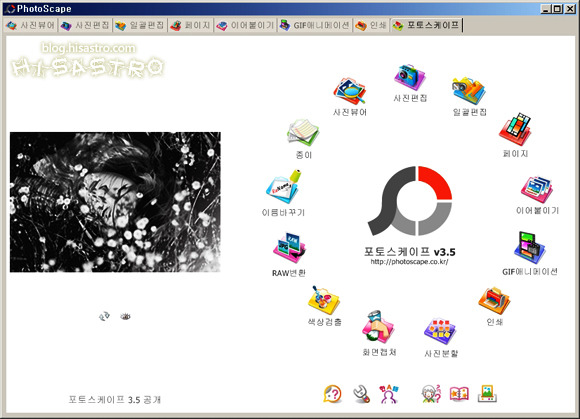Click the 포토스케이프 v3.5 title text

coord(409,252)
